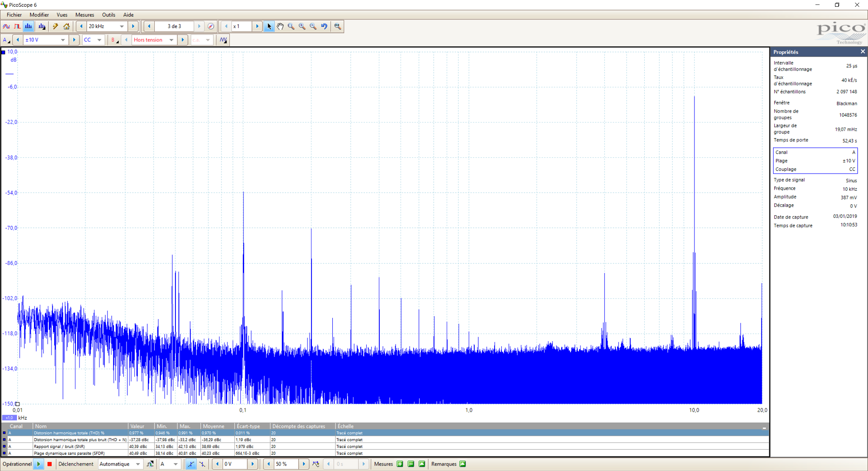Open the Modifier menu
The image size is (868, 471).
[x=39, y=15]
